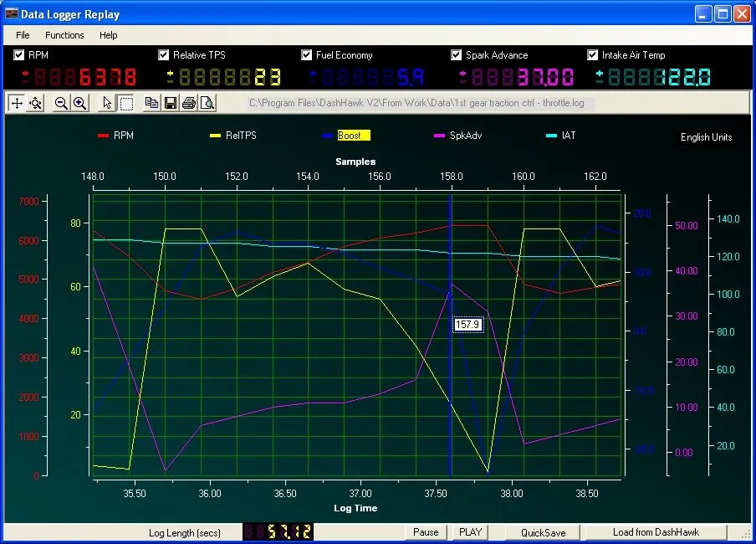Open the Functions menu

(x=64, y=35)
